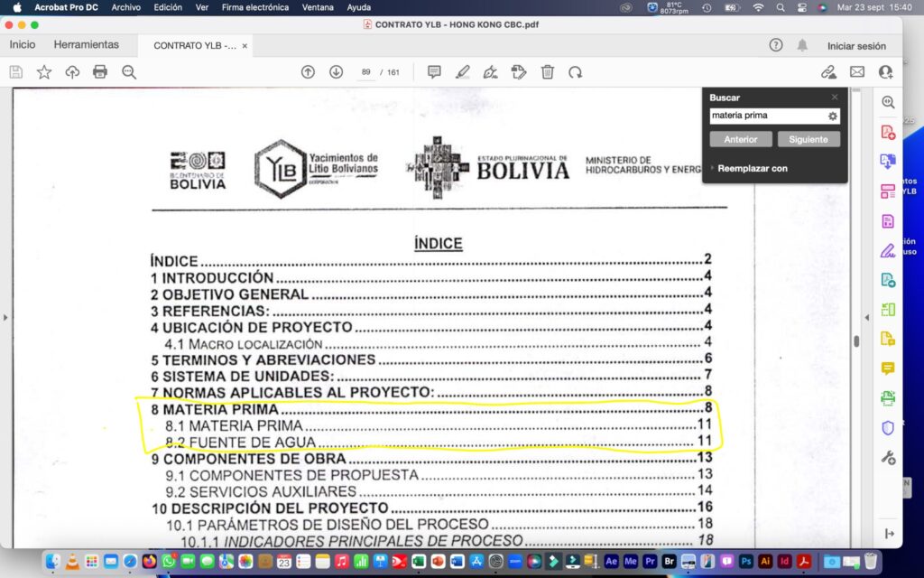Delete page using the trash icon
The image size is (924, 578).
click(x=547, y=72)
